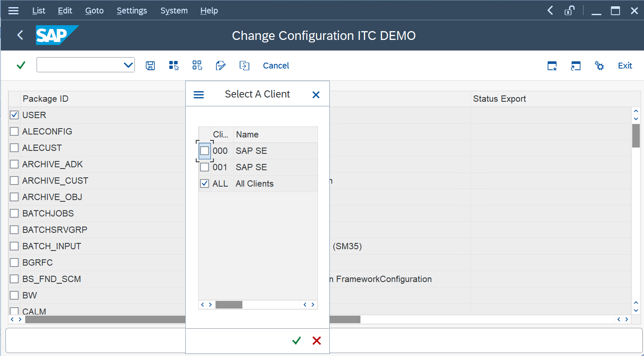Image resolution: width=644 pixels, height=356 pixels.
Task: Open the Goto menu
Action: (94, 11)
